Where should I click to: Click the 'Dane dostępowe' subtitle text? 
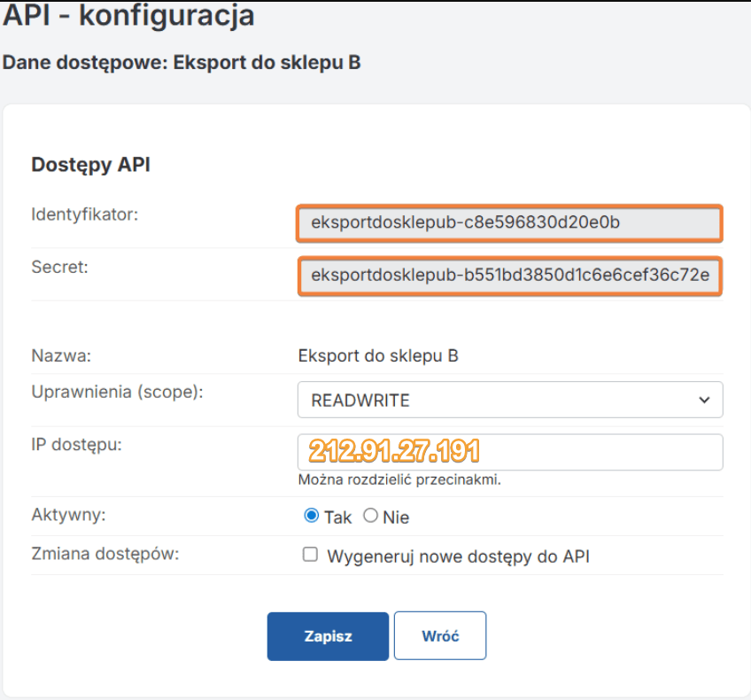click(182, 63)
